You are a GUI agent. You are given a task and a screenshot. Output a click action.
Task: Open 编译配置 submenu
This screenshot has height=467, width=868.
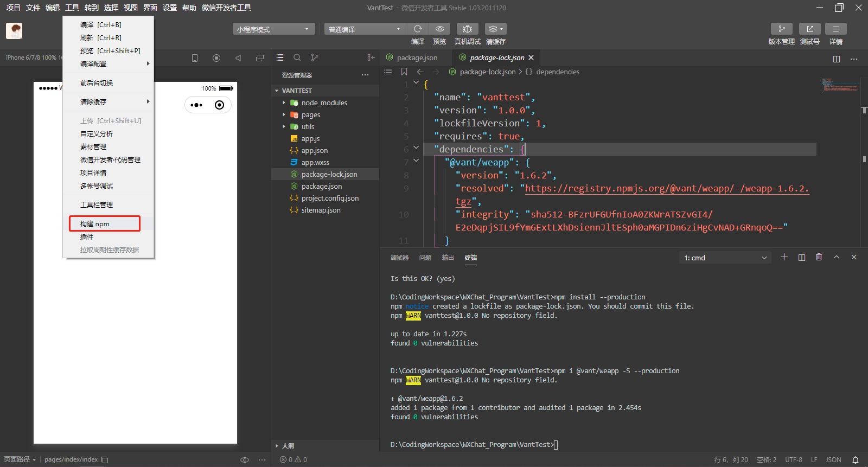coord(108,63)
